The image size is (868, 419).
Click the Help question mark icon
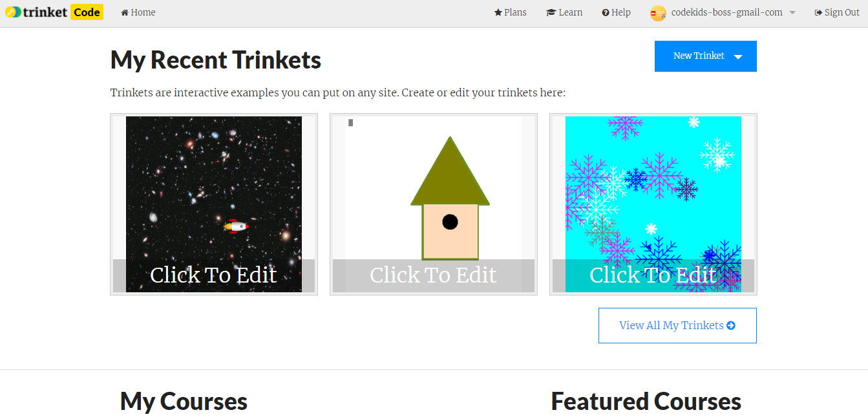tap(606, 12)
